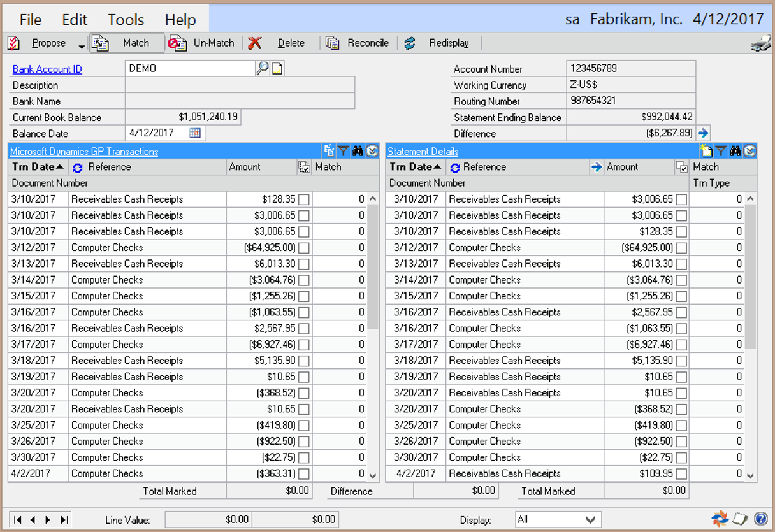This screenshot has width=775, height=532.
Task: Click the blue arrow beside the Difference field
Action: pos(703,133)
